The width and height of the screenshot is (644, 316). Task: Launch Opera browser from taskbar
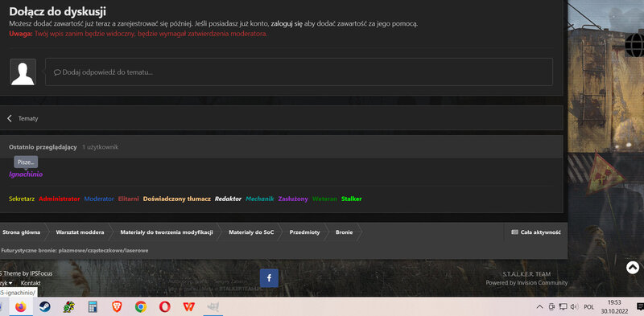165,306
